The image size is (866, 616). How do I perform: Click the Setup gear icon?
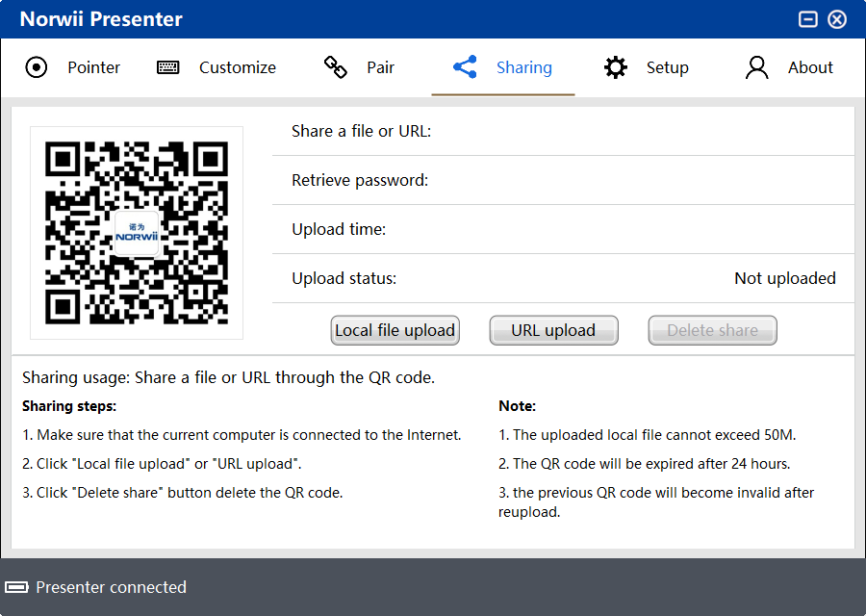click(x=615, y=67)
